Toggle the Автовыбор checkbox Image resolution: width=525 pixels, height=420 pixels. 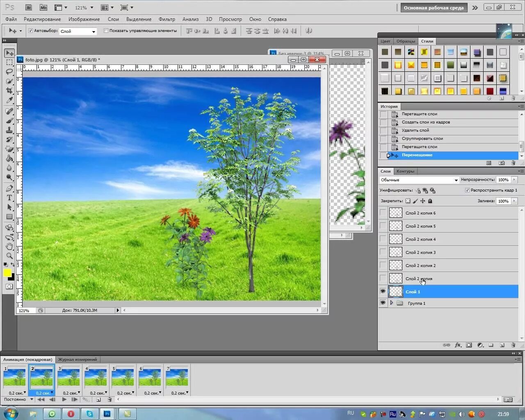pyautogui.click(x=30, y=31)
